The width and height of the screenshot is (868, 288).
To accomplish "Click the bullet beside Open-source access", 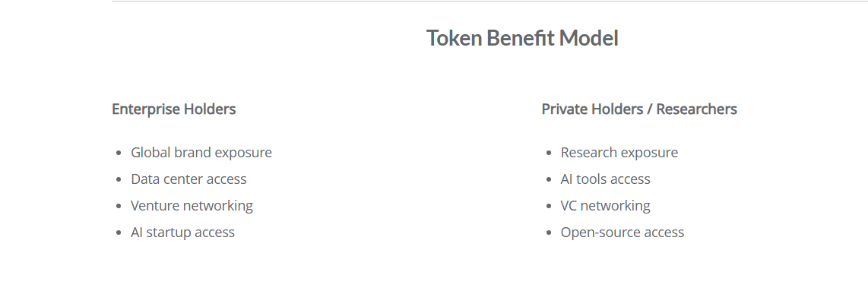I will pyautogui.click(x=549, y=233).
